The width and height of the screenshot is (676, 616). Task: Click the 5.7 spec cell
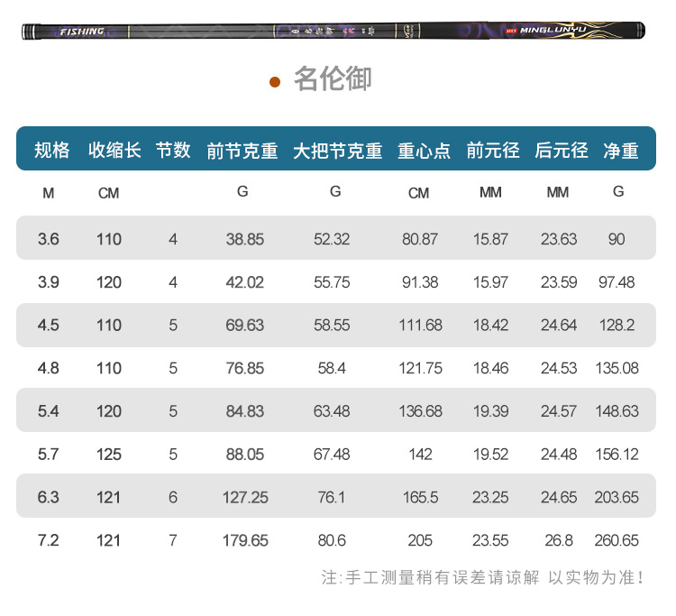(49, 455)
